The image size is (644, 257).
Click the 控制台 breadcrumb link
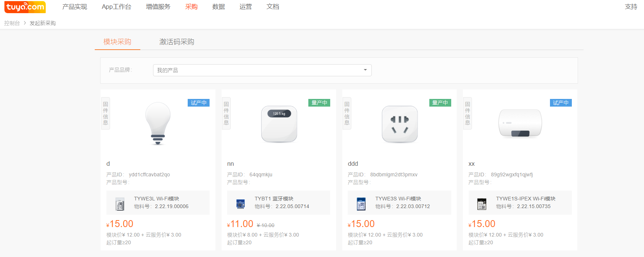click(x=12, y=23)
